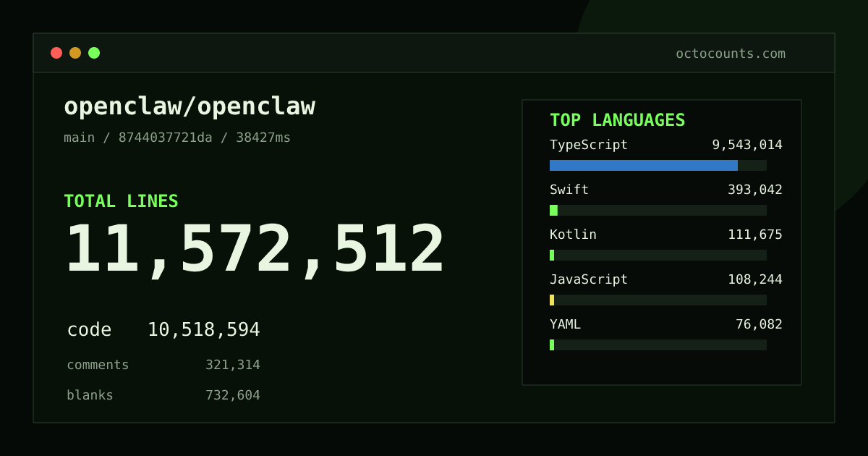Click the green maximize window dot

94,53
